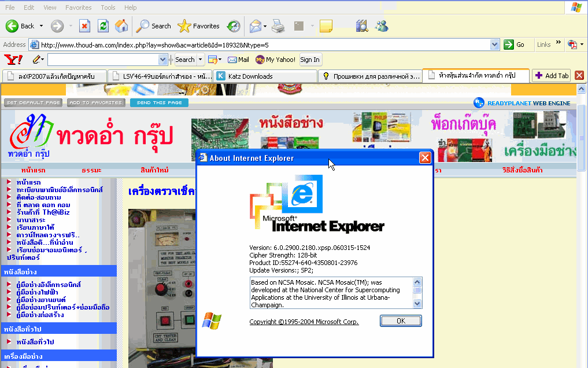Click ADD TO FAVORITES page button

coord(95,102)
